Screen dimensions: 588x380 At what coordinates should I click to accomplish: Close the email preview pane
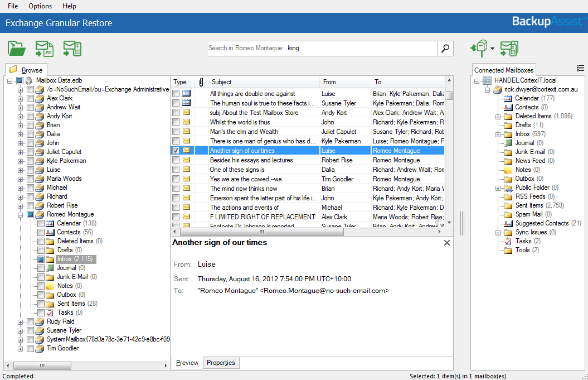coord(446,243)
